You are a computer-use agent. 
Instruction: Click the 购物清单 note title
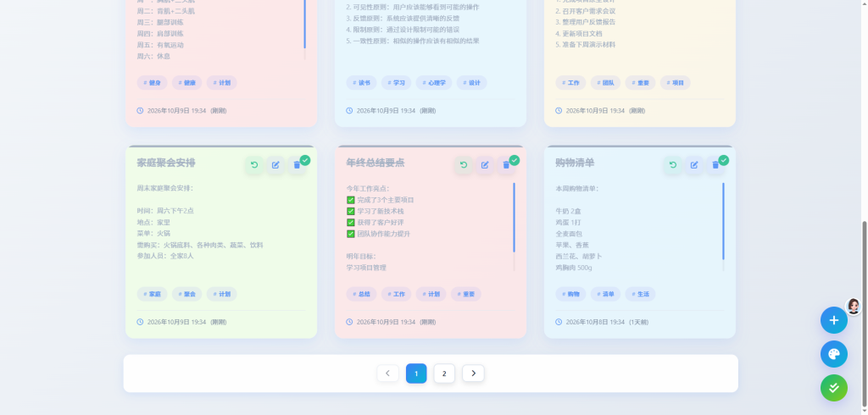pyautogui.click(x=575, y=163)
